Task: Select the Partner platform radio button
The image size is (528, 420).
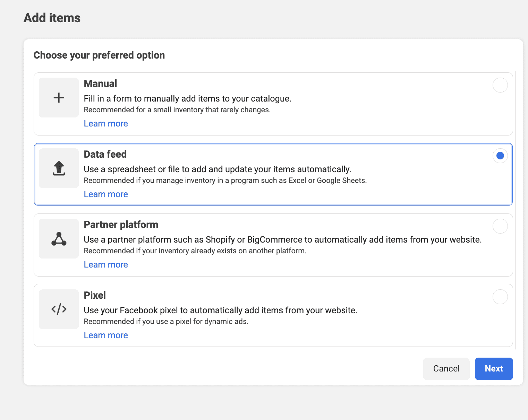Action: (x=500, y=226)
